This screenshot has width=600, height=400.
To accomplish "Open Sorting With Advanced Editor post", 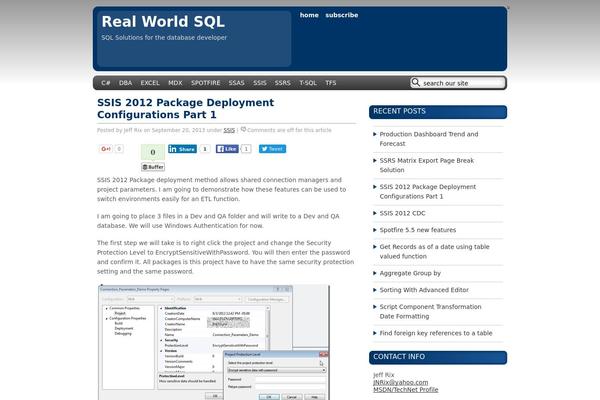I will pos(424,290).
